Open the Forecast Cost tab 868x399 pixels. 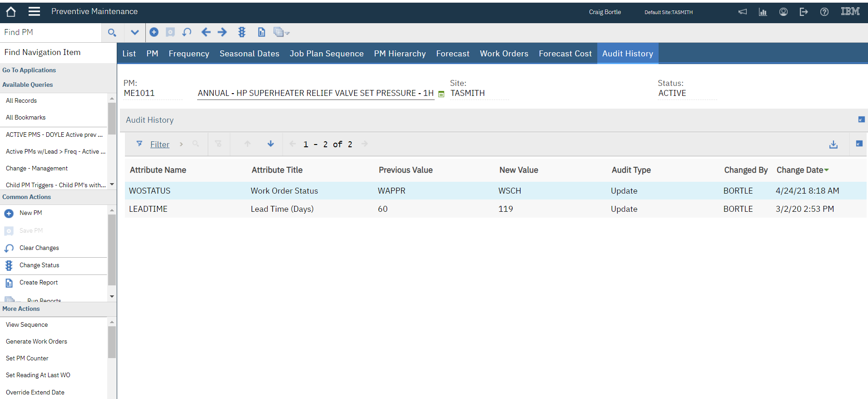tap(565, 54)
